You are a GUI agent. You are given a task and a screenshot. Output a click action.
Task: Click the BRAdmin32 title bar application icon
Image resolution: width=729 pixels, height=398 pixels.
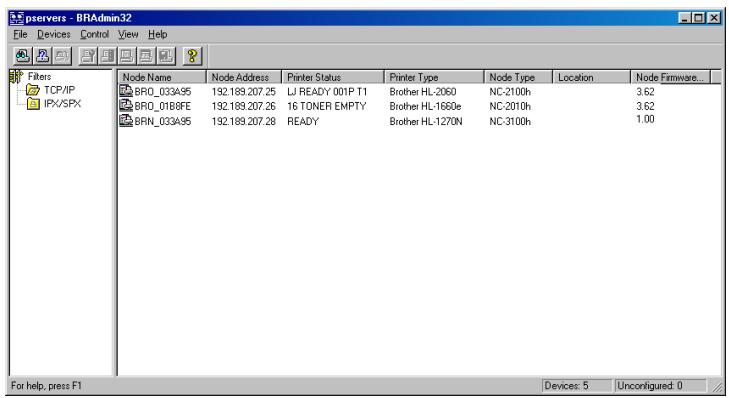16,18
